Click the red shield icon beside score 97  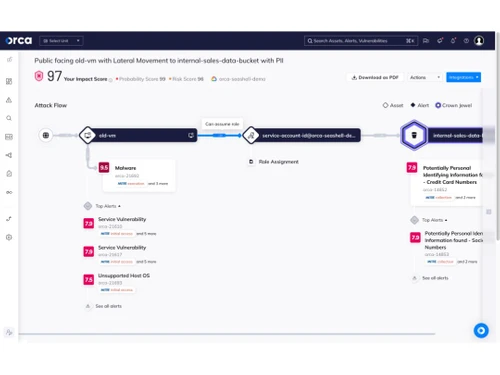[x=39, y=76]
